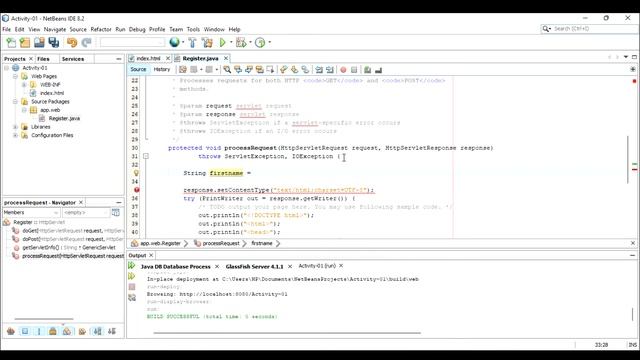
Task: Click the History view button
Action: pos(162,69)
